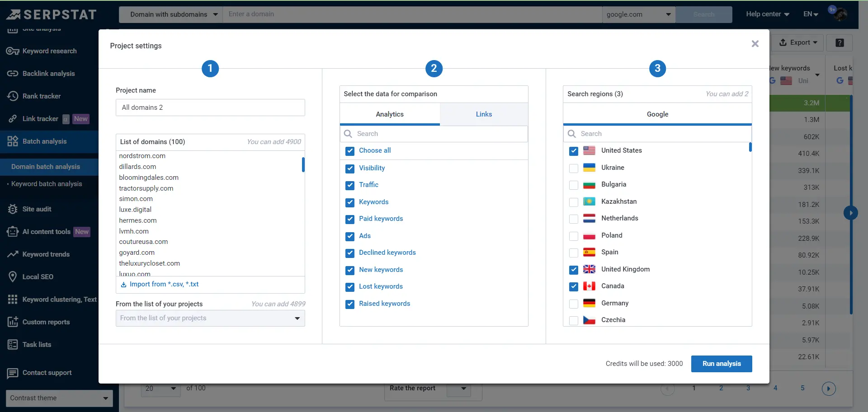Switch to the Links tab

[484, 114]
